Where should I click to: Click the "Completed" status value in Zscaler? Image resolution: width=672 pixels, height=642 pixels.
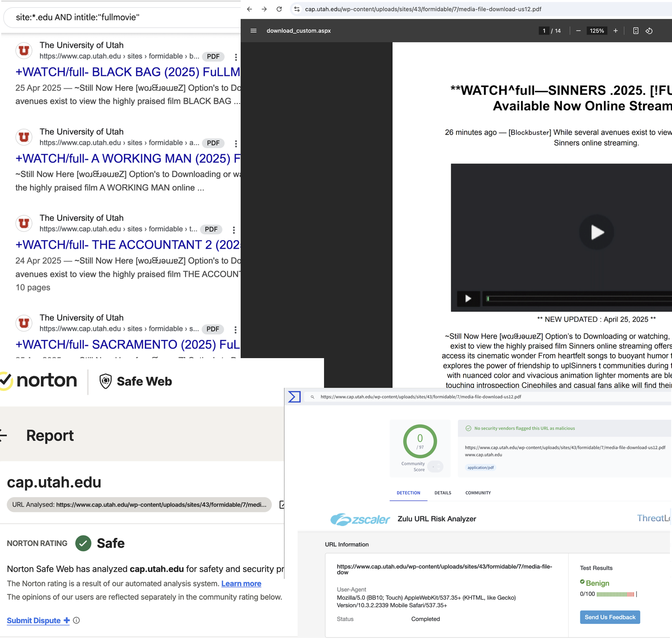pos(426,619)
